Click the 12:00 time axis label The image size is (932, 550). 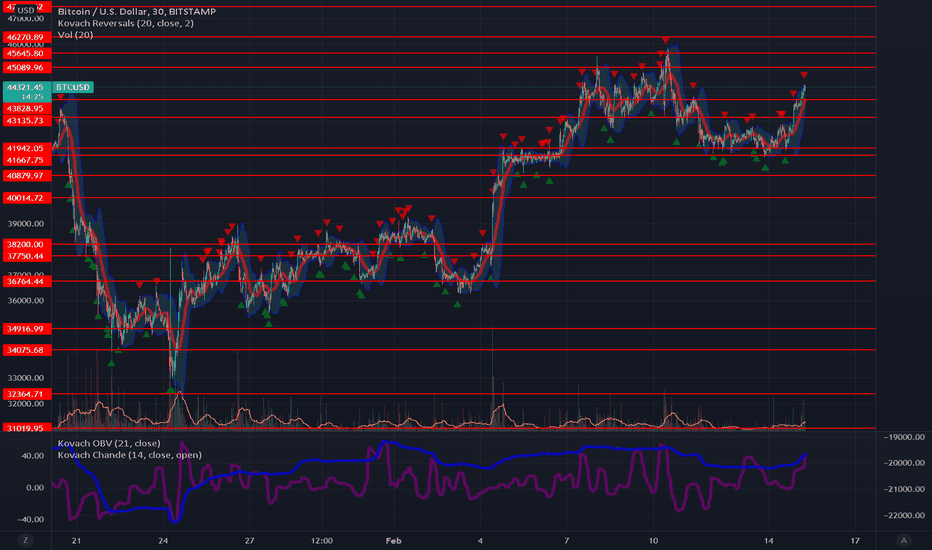(322, 541)
